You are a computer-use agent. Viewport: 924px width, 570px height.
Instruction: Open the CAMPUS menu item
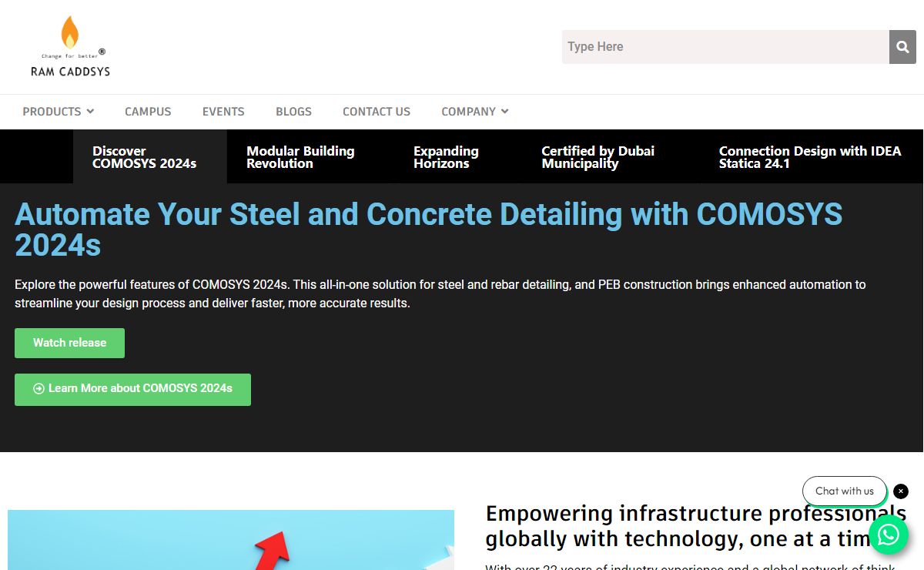click(x=148, y=112)
